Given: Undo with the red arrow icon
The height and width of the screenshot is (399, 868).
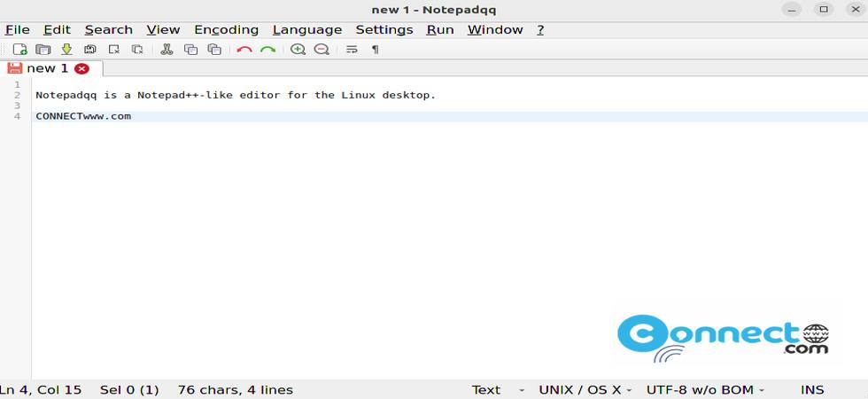Looking at the screenshot, I should pos(244,50).
